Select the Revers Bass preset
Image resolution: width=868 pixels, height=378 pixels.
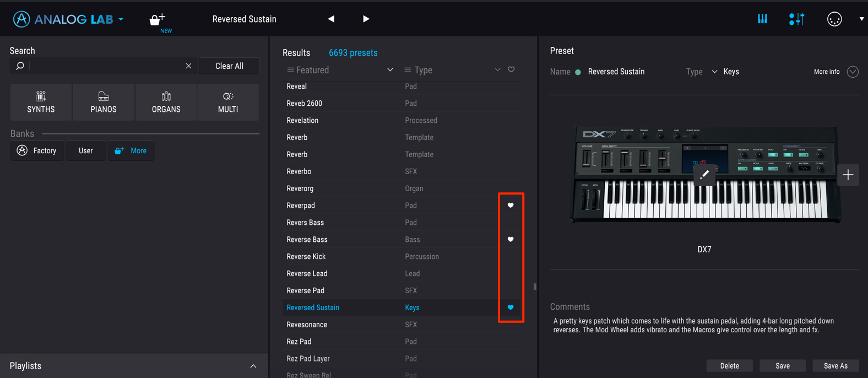[x=305, y=223]
